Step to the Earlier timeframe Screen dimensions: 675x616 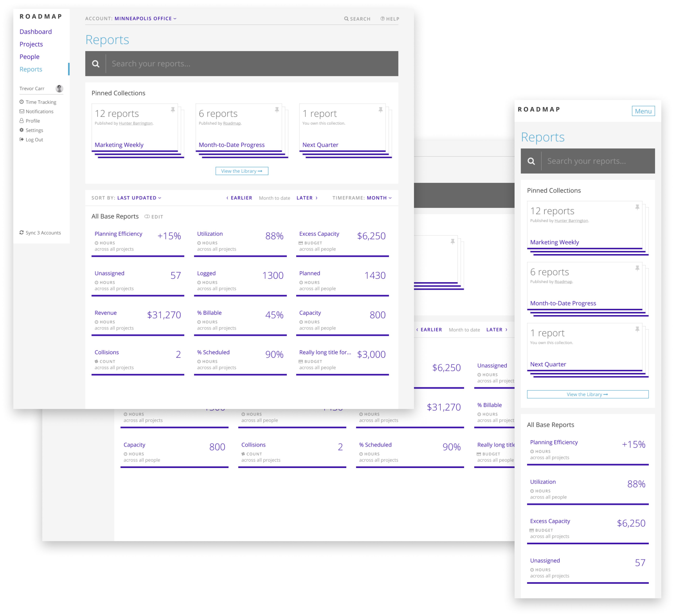coord(239,198)
